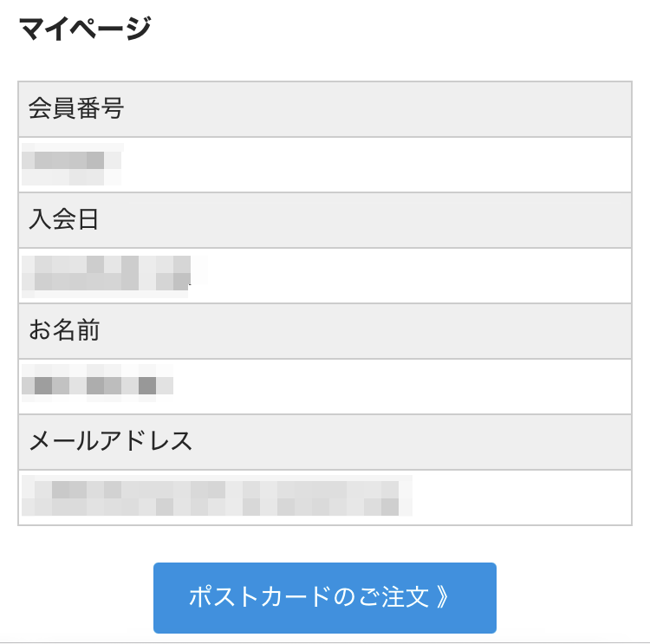Click the 日 character in 入会日
Image resolution: width=650 pixels, height=644 pixels.
click(88, 220)
